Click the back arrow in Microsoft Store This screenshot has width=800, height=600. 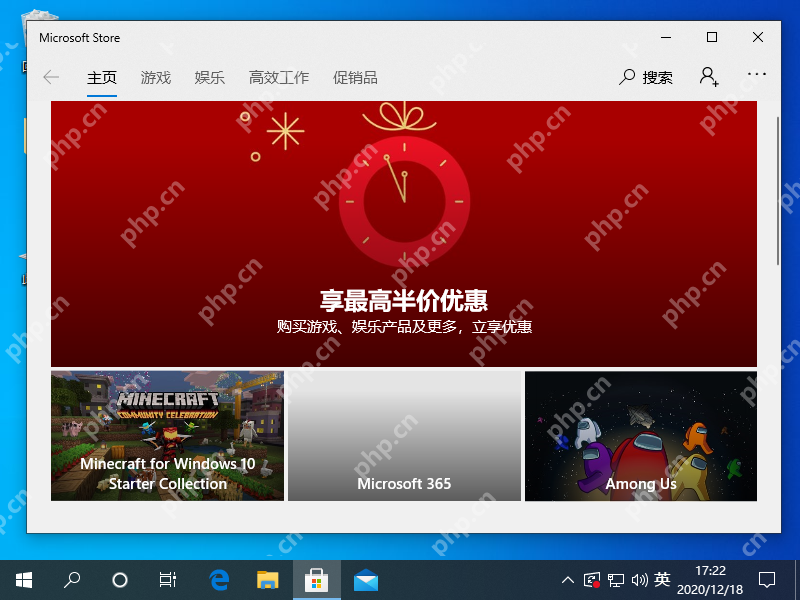[x=51, y=76]
